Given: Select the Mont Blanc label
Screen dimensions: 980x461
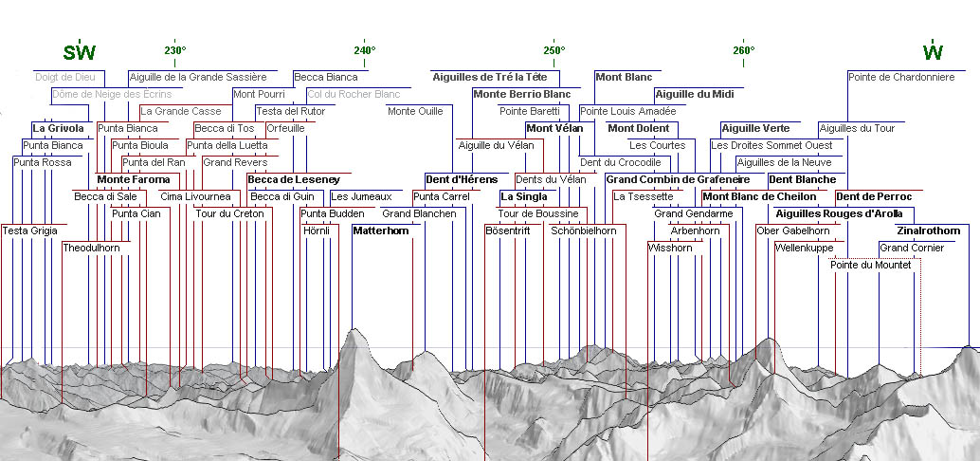Looking at the screenshot, I should point(624,77).
